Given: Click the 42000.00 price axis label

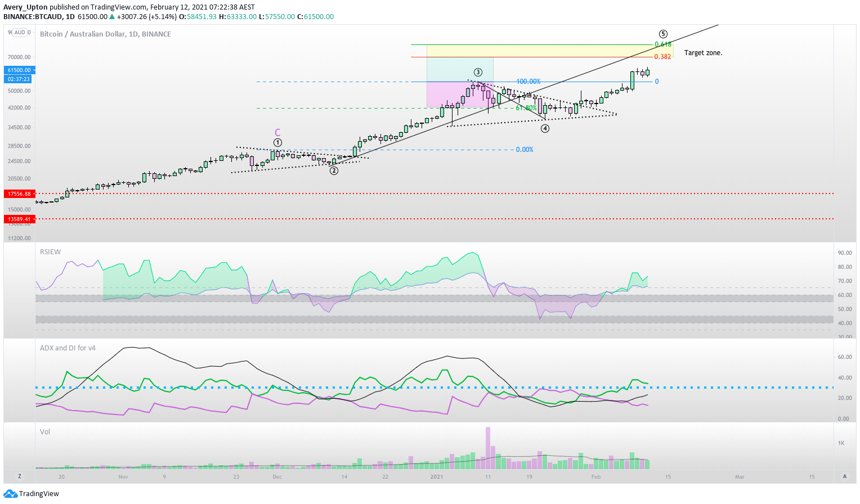Looking at the screenshot, I should [x=20, y=108].
